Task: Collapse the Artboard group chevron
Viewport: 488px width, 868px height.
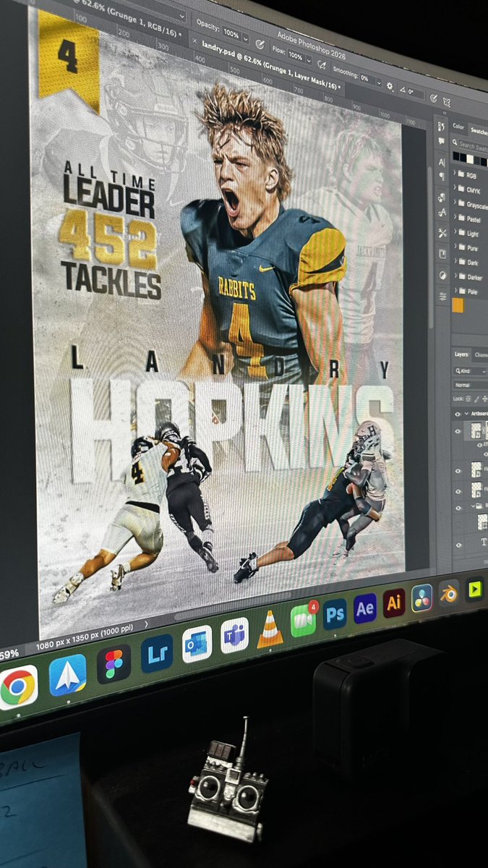Action: pyautogui.click(x=466, y=414)
